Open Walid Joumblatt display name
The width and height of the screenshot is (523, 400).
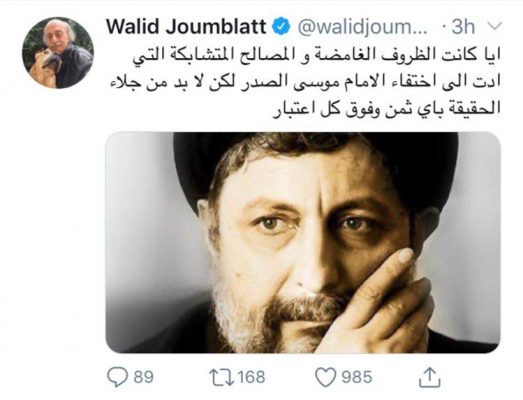tap(186, 27)
